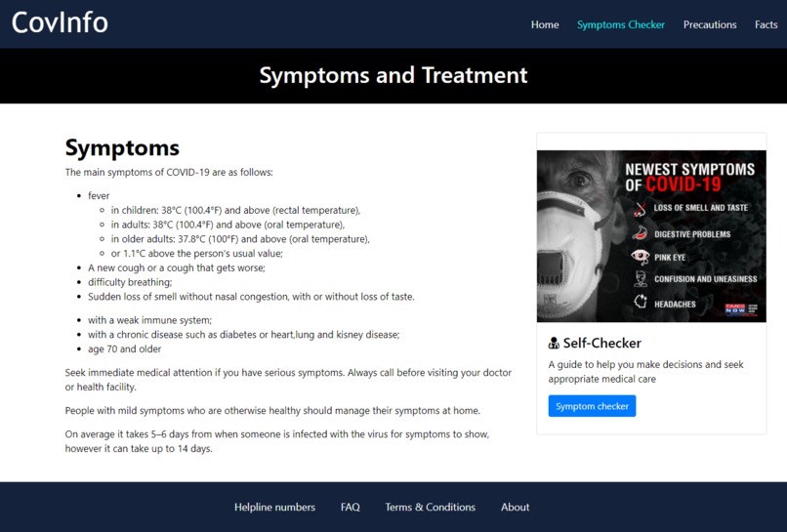Click the Symptoms section heading
Viewport: 787px width, 532px height.
coord(122,148)
